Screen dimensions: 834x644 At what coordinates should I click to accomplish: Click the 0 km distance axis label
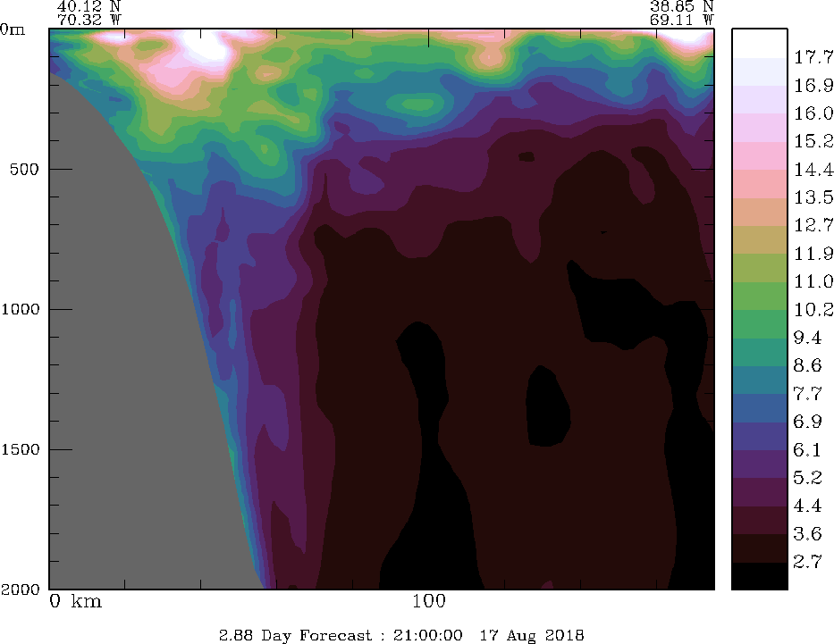pyautogui.click(x=75, y=601)
